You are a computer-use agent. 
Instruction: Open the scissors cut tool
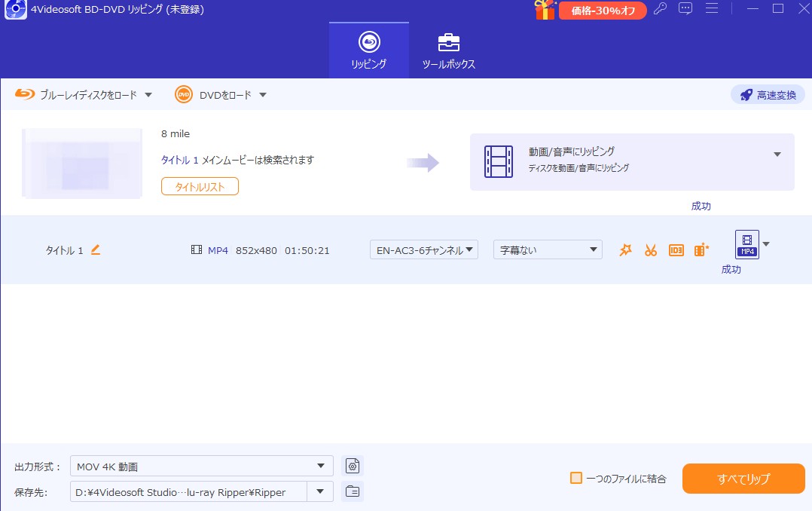[x=651, y=250]
